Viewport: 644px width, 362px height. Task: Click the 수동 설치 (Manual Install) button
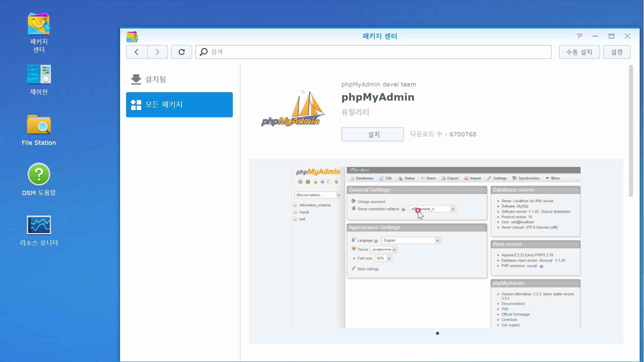point(579,52)
